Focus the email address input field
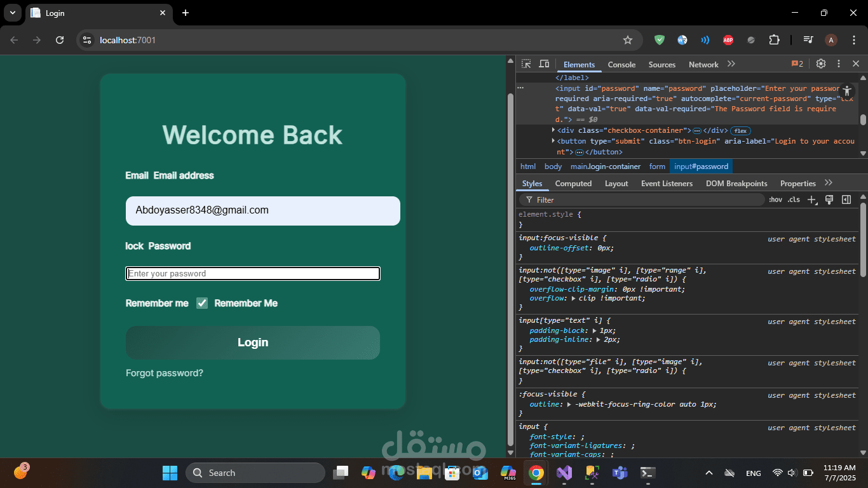The image size is (868, 488). pyautogui.click(x=263, y=210)
